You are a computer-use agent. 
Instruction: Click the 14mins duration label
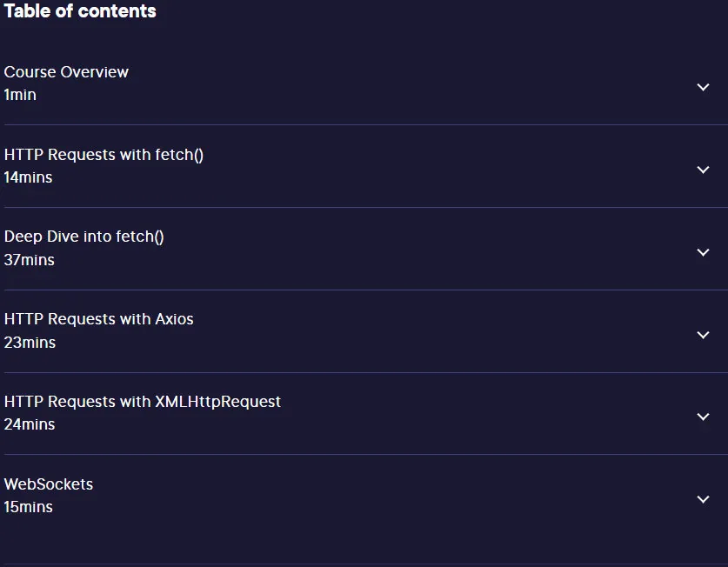[29, 177]
